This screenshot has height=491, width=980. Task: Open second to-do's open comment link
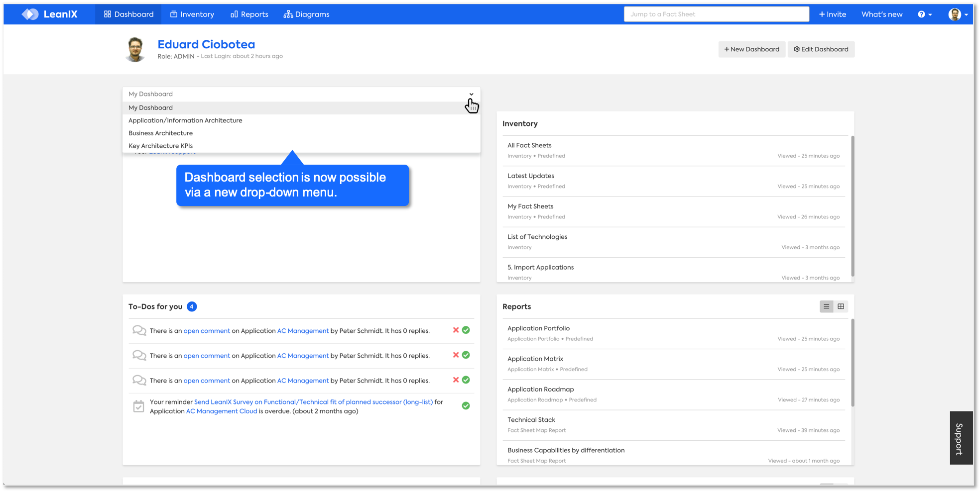(x=207, y=356)
